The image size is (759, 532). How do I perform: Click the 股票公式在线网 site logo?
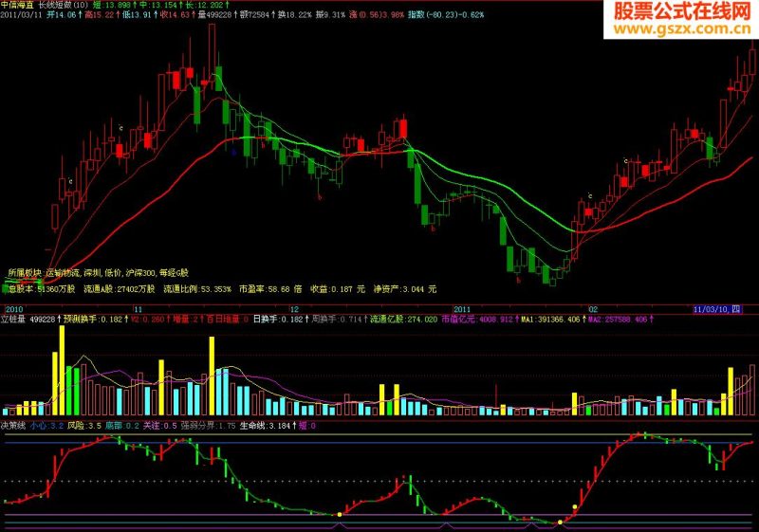click(x=682, y=11)
